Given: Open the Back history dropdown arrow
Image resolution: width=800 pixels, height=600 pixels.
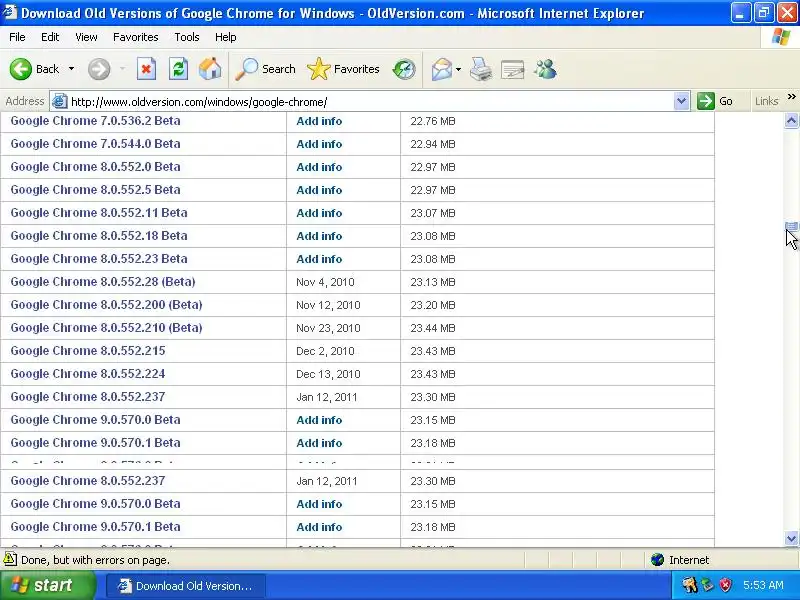Looking at the screenshot, I should (x=71, y=69).
